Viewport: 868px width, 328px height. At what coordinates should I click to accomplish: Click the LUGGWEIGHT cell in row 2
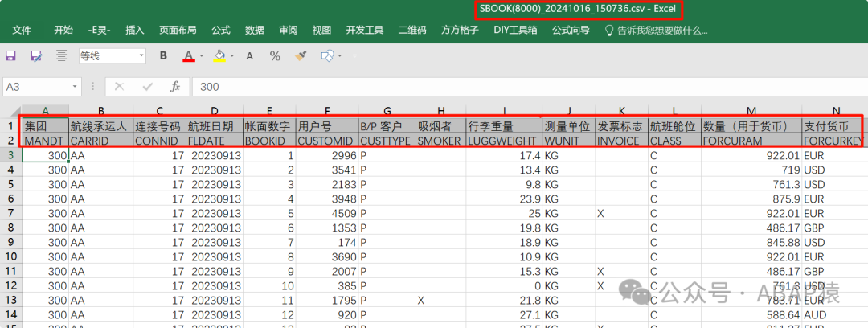tap(504, 141)
